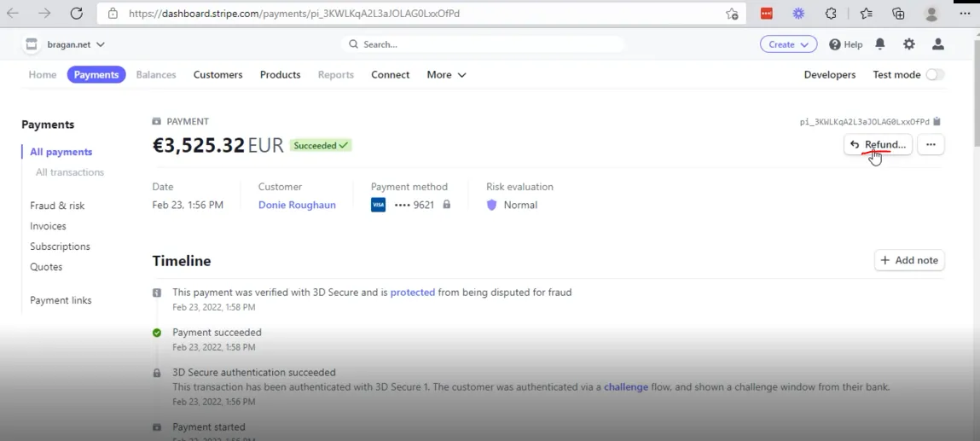The height and width of the screenshot is (441, 980).
Task: Click the lock icon next to card 9621
Action: (446, 204)
